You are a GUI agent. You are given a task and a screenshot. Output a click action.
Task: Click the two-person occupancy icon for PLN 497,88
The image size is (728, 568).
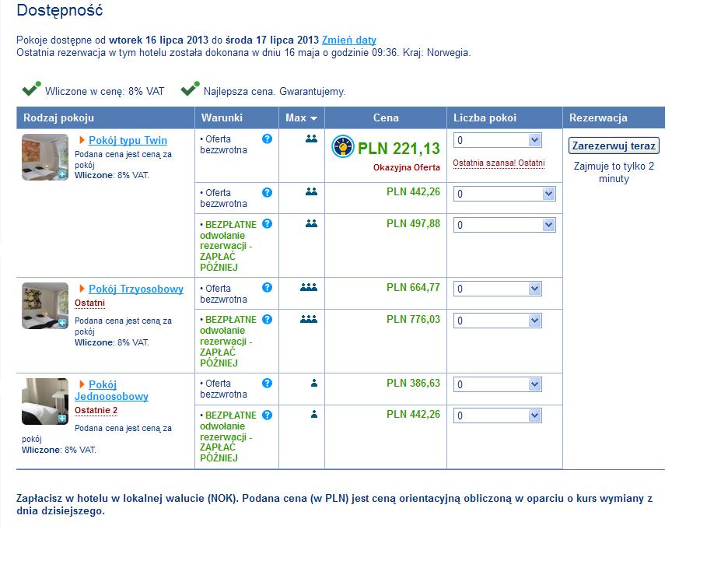pyautogui.click(x=311, y=223)
